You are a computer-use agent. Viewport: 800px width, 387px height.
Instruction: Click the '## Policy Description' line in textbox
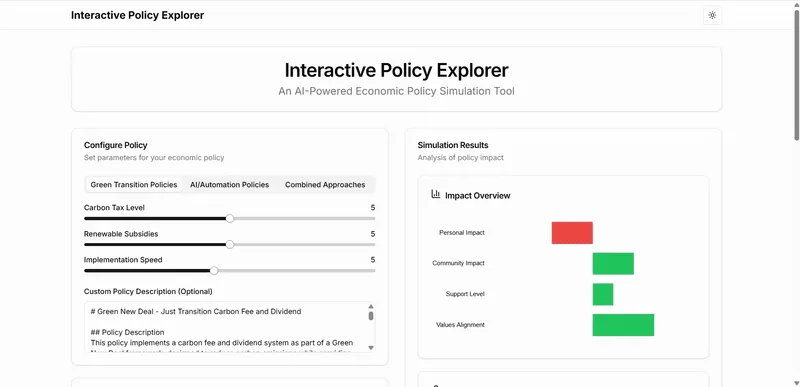click(128, 332)
